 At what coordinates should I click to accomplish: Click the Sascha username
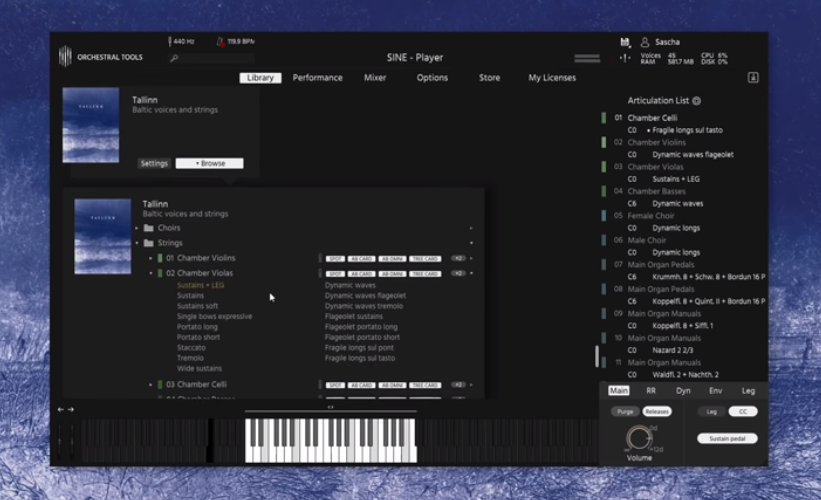point(668,42)
